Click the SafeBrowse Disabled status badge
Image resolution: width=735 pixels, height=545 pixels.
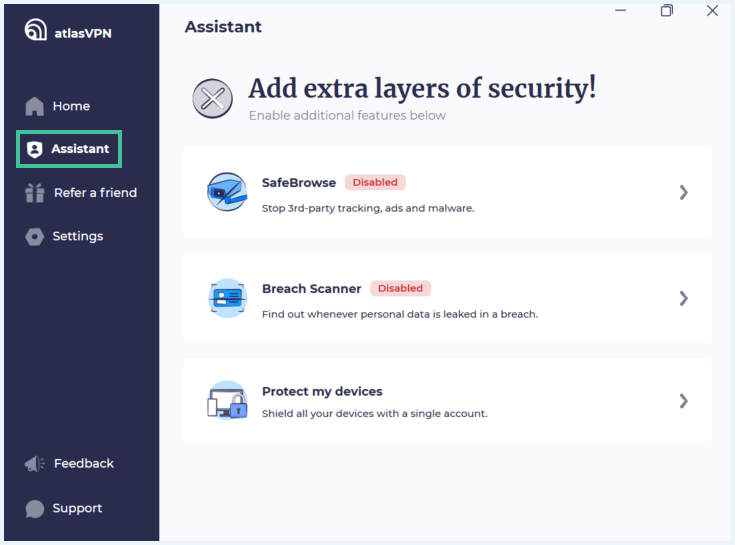pos(375,182)
